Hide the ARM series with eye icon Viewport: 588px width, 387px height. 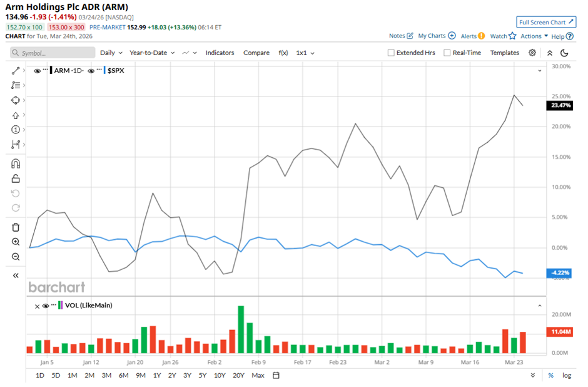coord(37,71)
